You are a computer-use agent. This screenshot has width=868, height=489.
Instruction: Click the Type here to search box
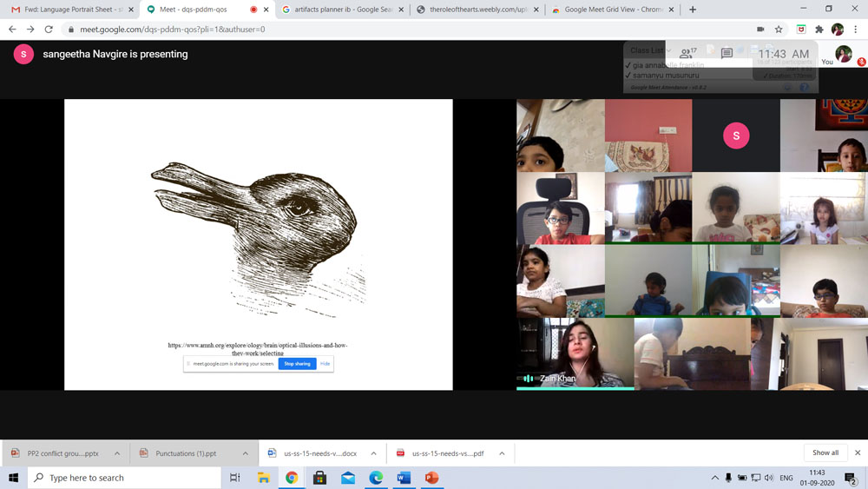(124, 478)
